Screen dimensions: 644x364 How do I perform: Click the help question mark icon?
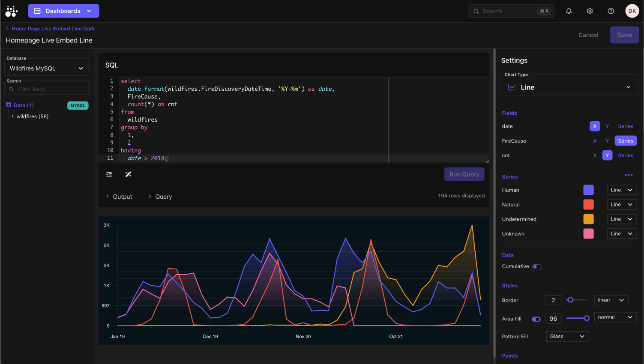click(611, 11)
